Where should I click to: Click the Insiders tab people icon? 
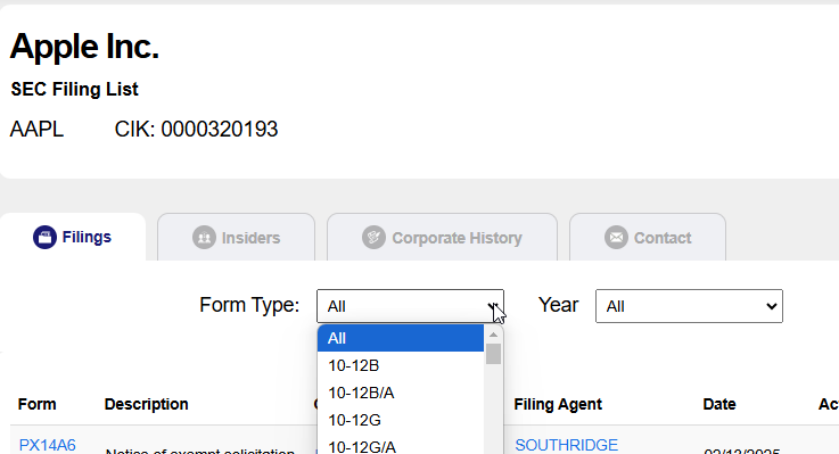tap(203, 238)
